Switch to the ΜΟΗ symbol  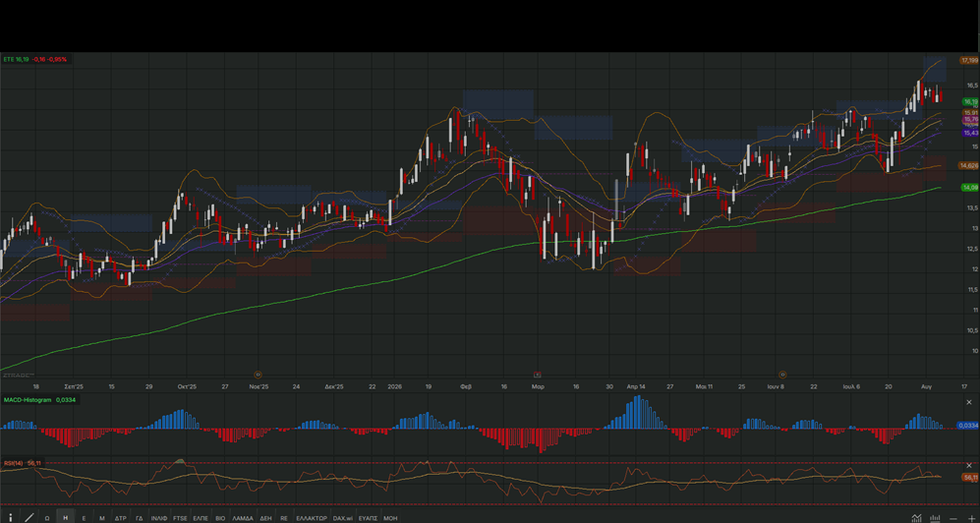coord(390,518)
